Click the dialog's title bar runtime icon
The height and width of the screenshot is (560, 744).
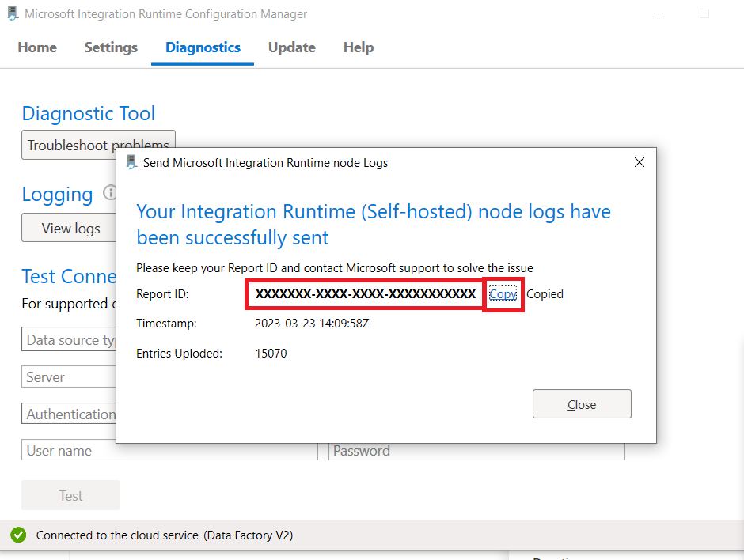pyautogui.click(x=131, y=162)
